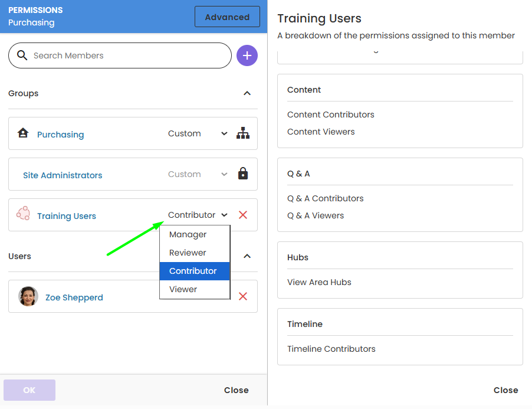Click the Advanced button
Screen dimensions: 532x409
(227, 17)
